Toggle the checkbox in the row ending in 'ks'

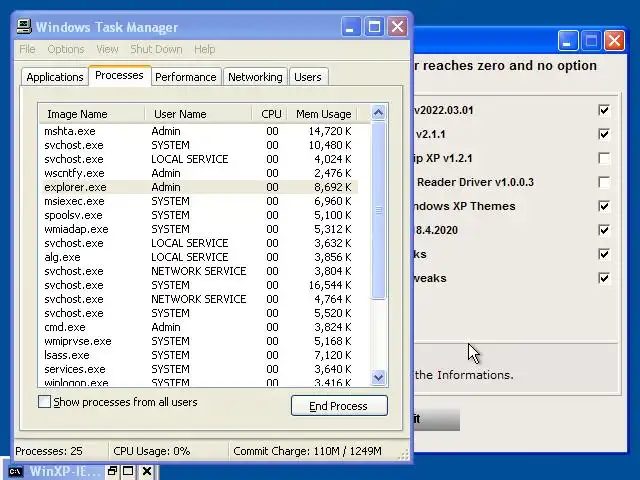click(x=604, y=254)
